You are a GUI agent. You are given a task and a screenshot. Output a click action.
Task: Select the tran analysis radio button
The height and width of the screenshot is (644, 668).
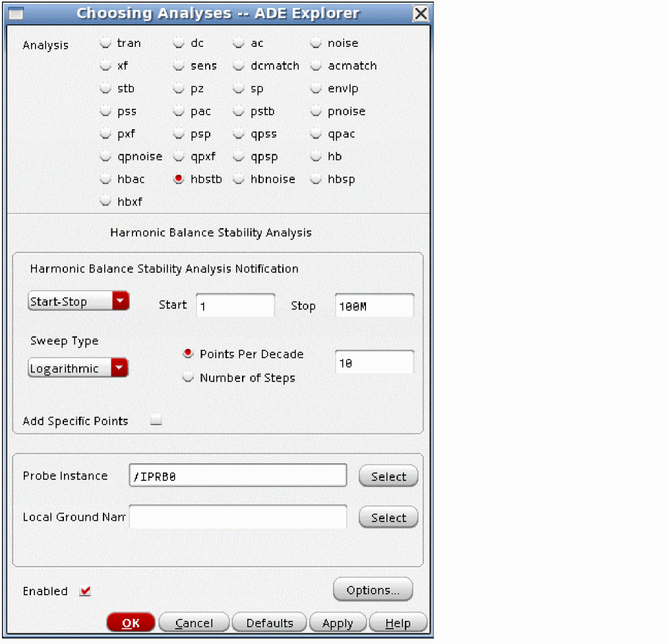point(106,43)
